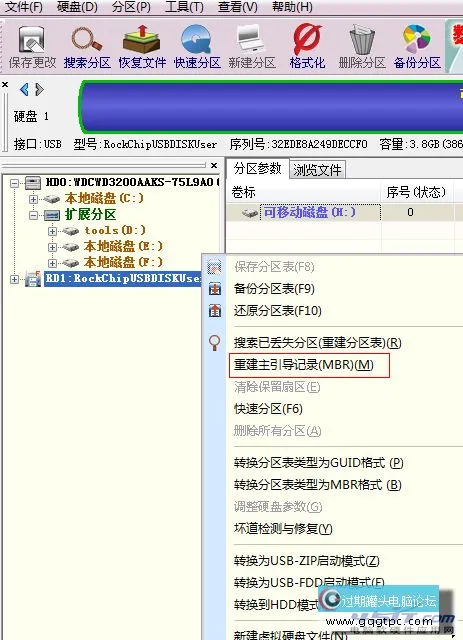
Task: Click the 保存分区表 menu icon
Action: [x=215, y=267]
